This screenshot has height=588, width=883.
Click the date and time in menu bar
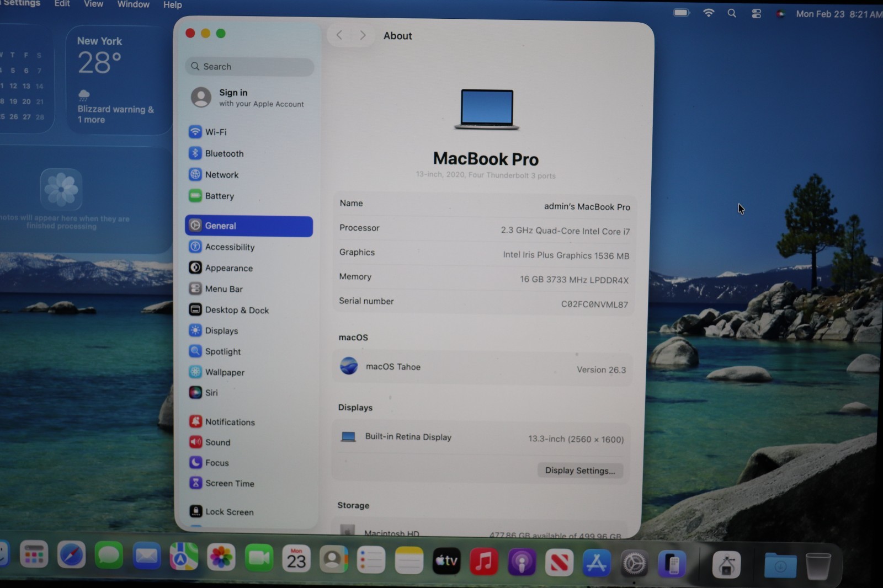(839, 14)
